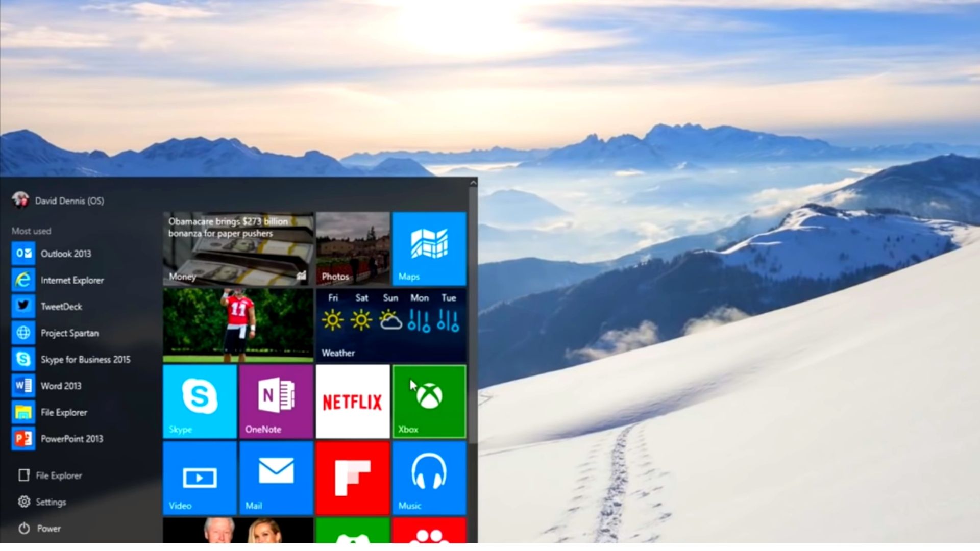This screenshot has height=551, width=980.
Task: Click the TweetDeck list item
Action: tap(61, 306)
